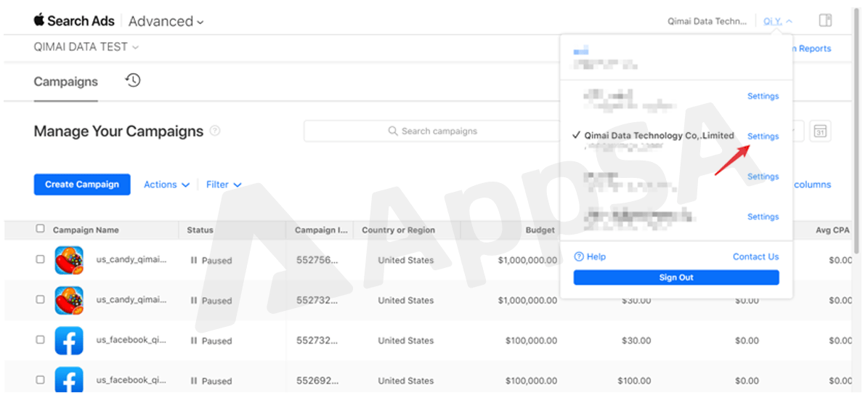Open us_facebook_qi campaign with $100.00 daily cap
The height and width of the screenshot is (393, 868).
(x=131, y=380)
